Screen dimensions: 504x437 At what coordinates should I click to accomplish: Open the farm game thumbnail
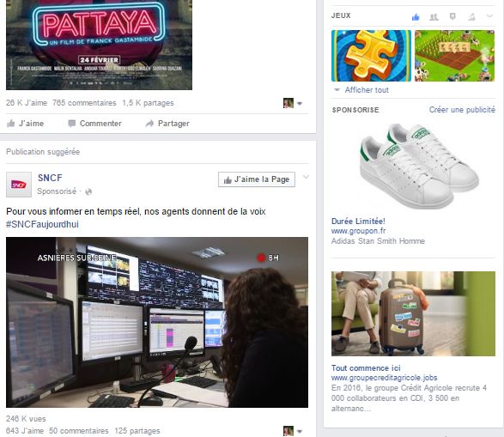[454, 56]
